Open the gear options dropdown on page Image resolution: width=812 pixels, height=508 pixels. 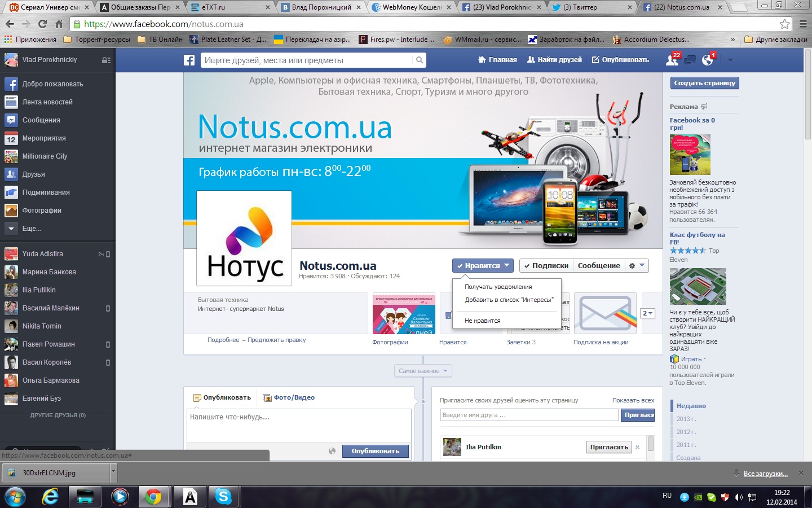(637, 265)
